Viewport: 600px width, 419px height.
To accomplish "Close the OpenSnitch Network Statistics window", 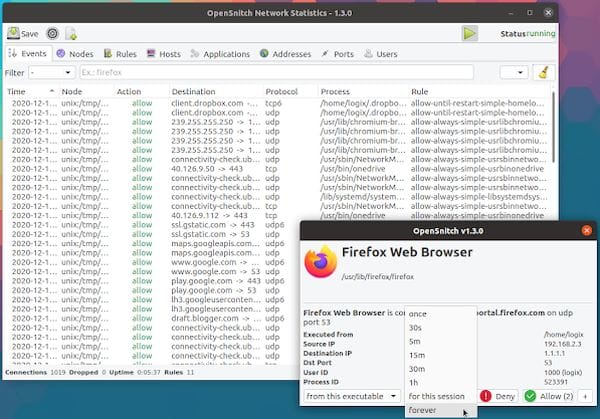I will point(548,13).
